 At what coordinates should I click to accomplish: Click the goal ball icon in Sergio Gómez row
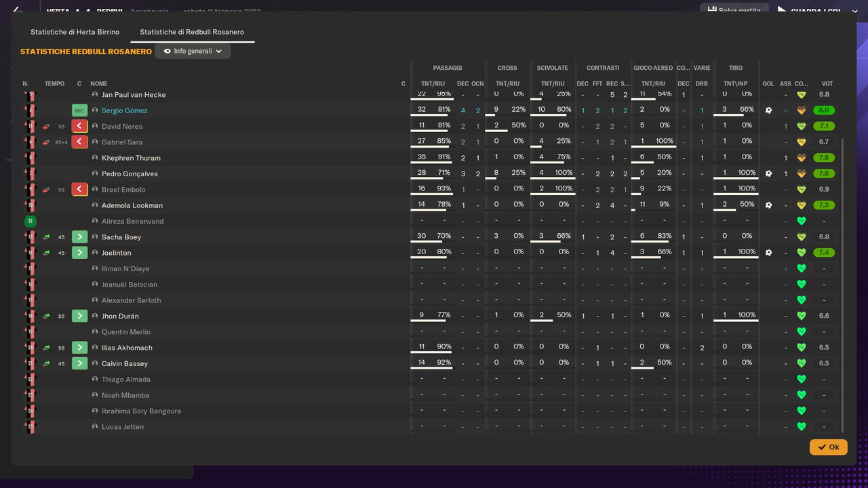point(768,110)
